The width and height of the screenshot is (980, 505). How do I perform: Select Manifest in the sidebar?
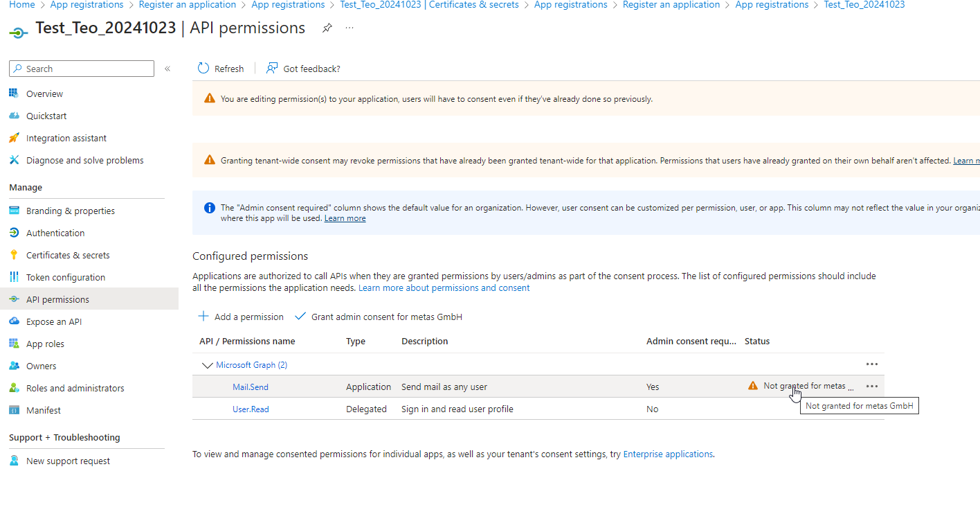[44, 410]
